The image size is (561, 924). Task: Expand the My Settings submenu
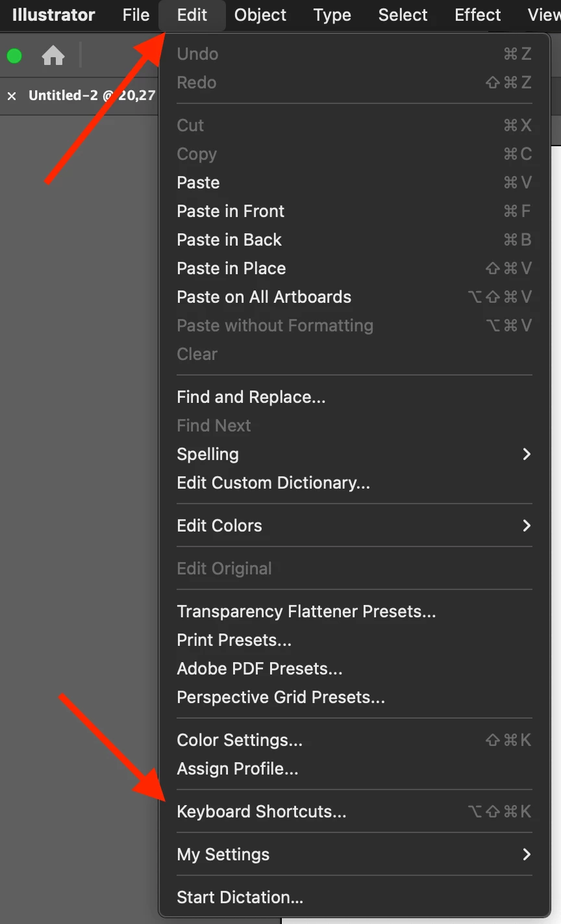tap(355, 854)
